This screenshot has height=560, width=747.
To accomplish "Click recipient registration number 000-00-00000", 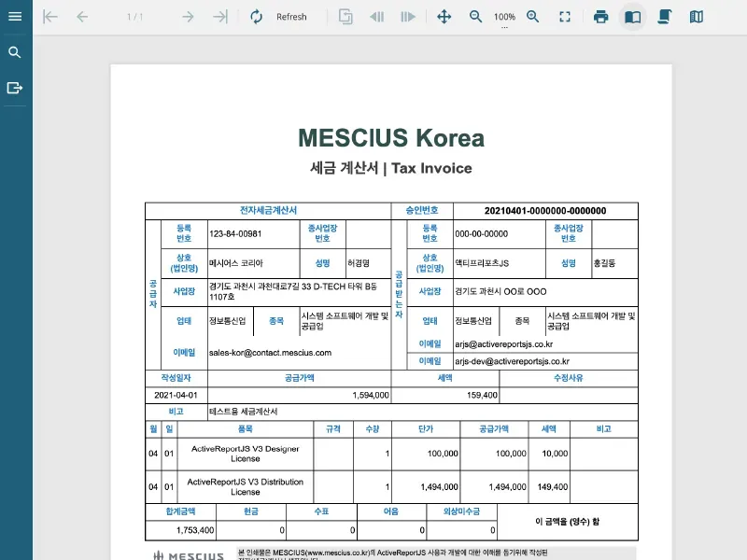I will 482,234.
